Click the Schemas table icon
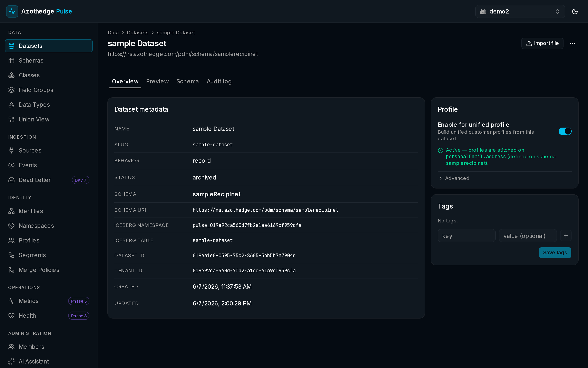 [11, 61]
